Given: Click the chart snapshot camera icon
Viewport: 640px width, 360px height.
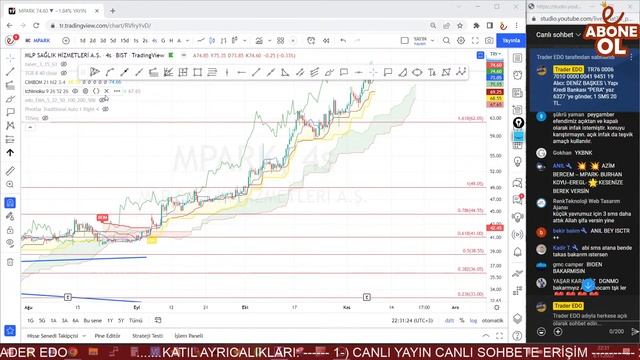Looking at the screenshot, I should point(489,40).
